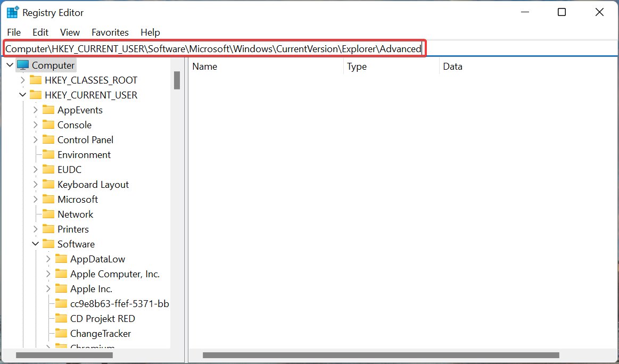
Task: Click the values pane horizontal scrollbar thumb
Action: coord(381,355)
